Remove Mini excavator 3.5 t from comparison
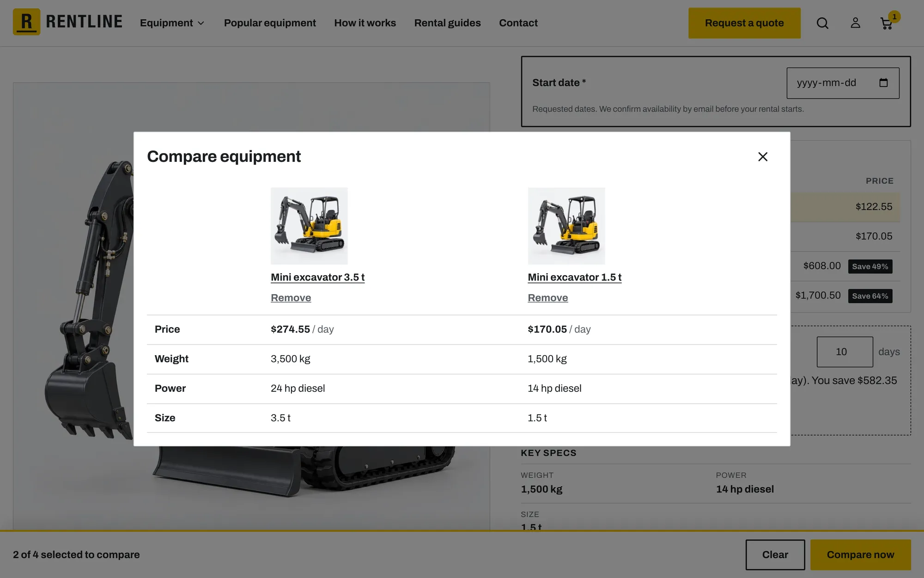This screenshot has width=924, height=578. [x=291, y=298]
